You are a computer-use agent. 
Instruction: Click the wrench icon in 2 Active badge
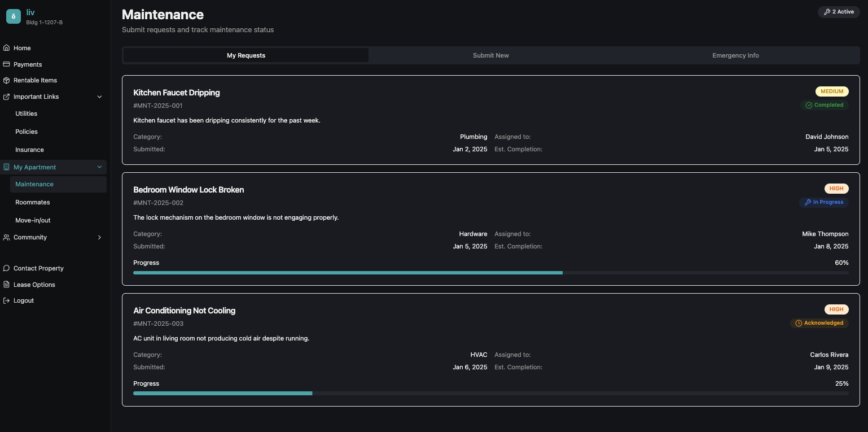[x=827, y=12]
